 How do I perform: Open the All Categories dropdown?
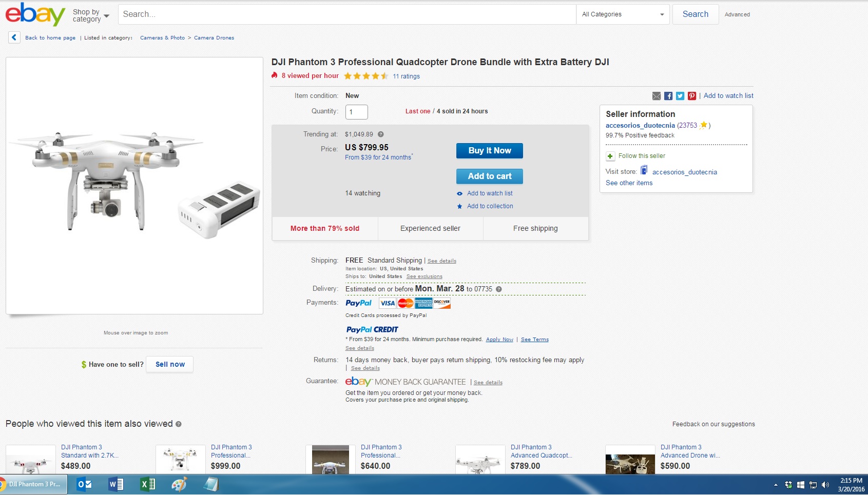(x=623, y=14)
